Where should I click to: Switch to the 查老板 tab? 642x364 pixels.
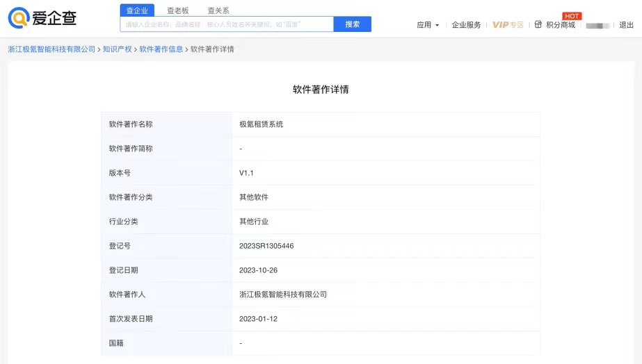pos(177,10)
